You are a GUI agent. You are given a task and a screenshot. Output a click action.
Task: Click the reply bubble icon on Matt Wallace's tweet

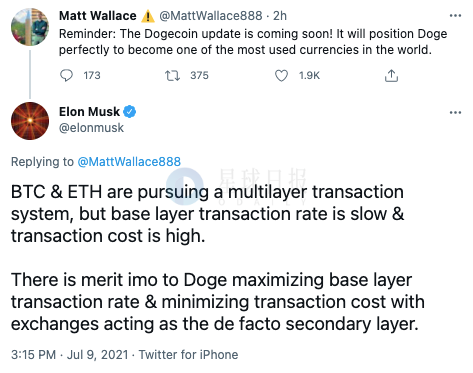point(66,75)
